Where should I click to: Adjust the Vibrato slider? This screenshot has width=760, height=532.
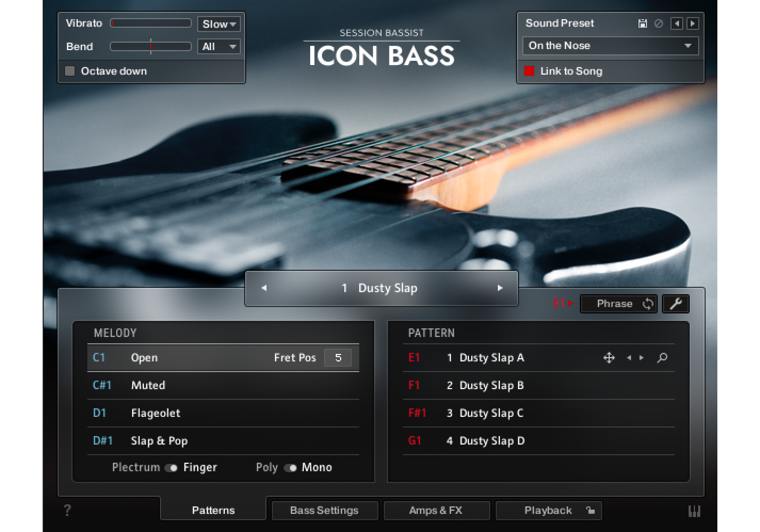[x=151, y=23]
